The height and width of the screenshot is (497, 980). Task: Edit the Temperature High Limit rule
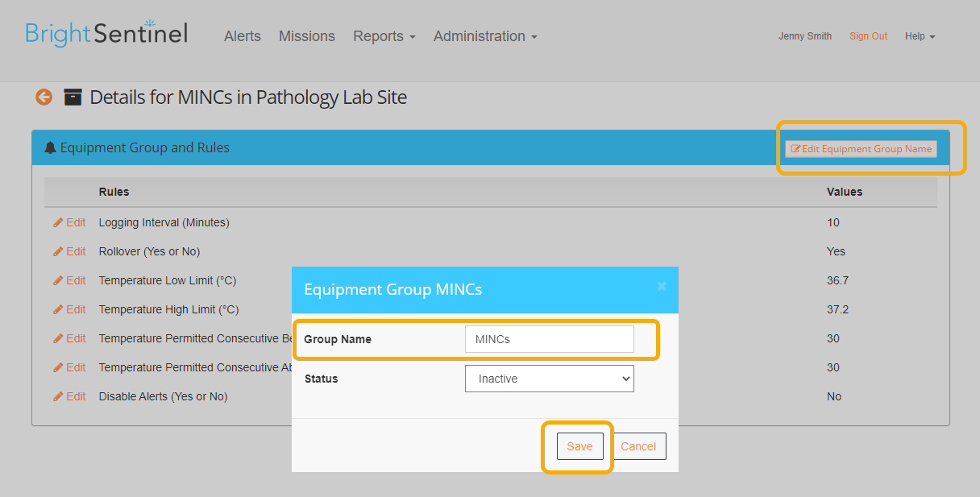point(69,309)
